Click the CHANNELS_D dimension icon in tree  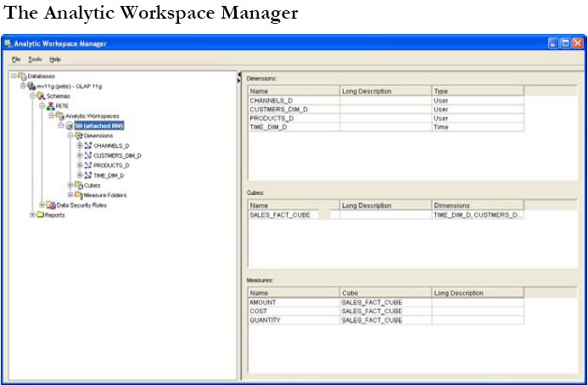87,146
